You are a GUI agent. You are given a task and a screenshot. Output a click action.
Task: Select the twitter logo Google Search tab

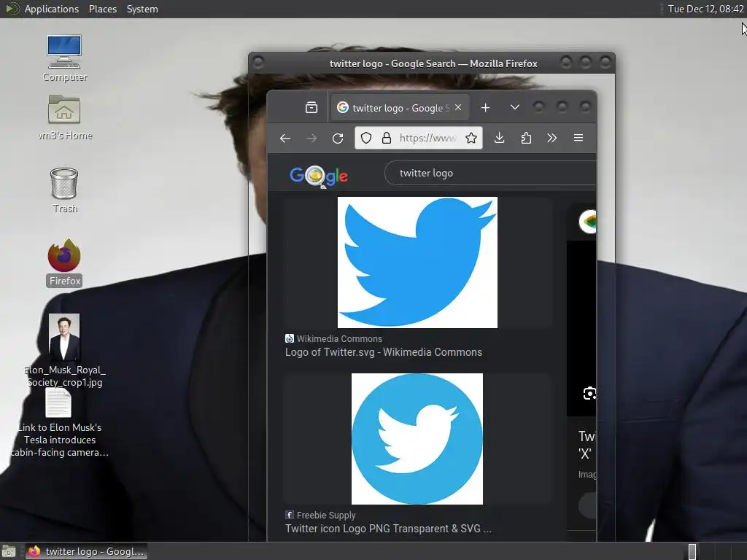pyautogui.click(x=399, y=108)
